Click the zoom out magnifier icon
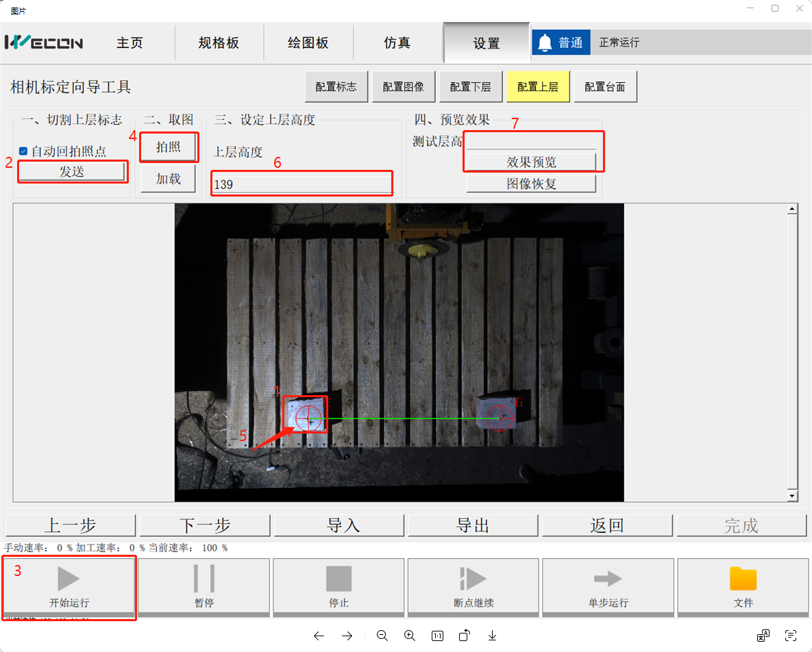Screen dimensions: 812x652 pyautogui.click(x=382, y=636)
